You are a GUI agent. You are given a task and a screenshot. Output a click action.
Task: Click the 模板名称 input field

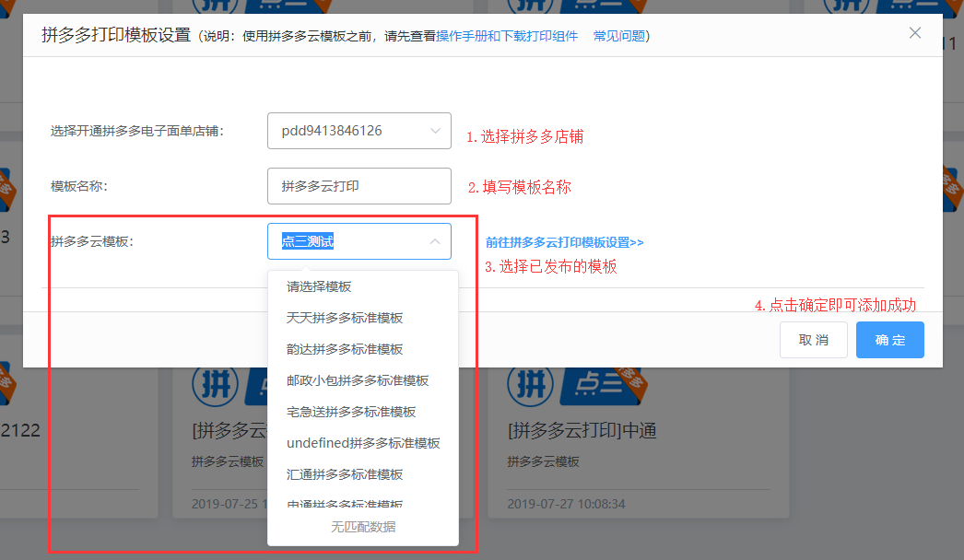(x=359, y=186)
